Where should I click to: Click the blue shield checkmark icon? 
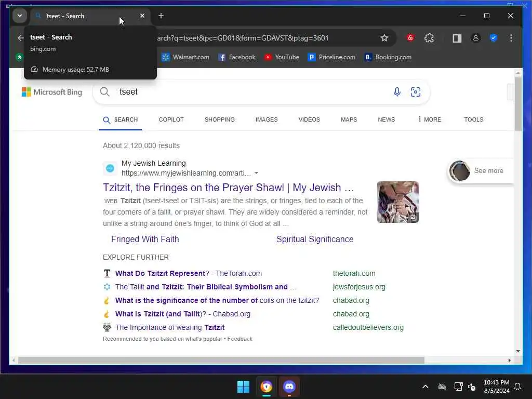(494, 38)
